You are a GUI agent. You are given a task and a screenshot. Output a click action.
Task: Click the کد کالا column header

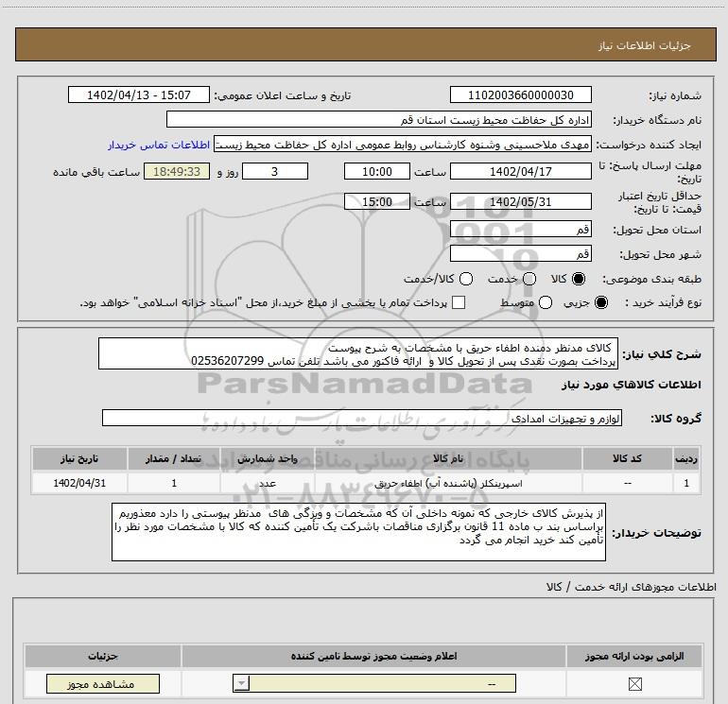point(627,458)
